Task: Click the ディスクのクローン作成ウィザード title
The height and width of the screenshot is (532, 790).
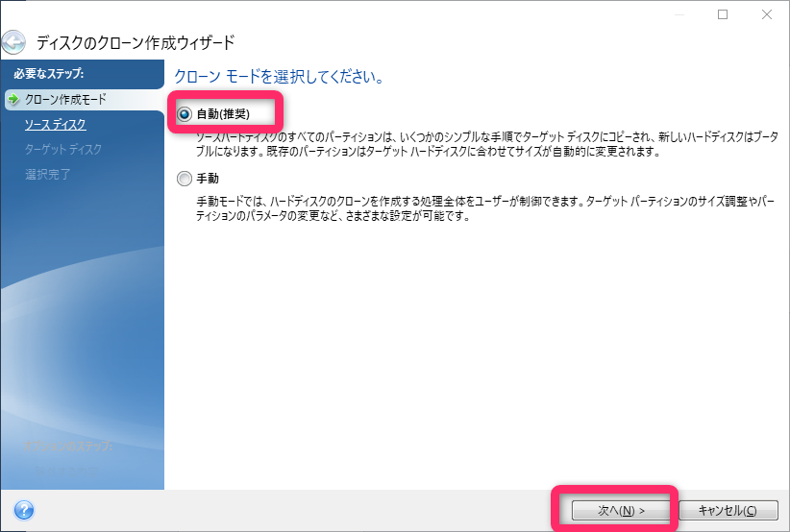Action: [136, 43]
